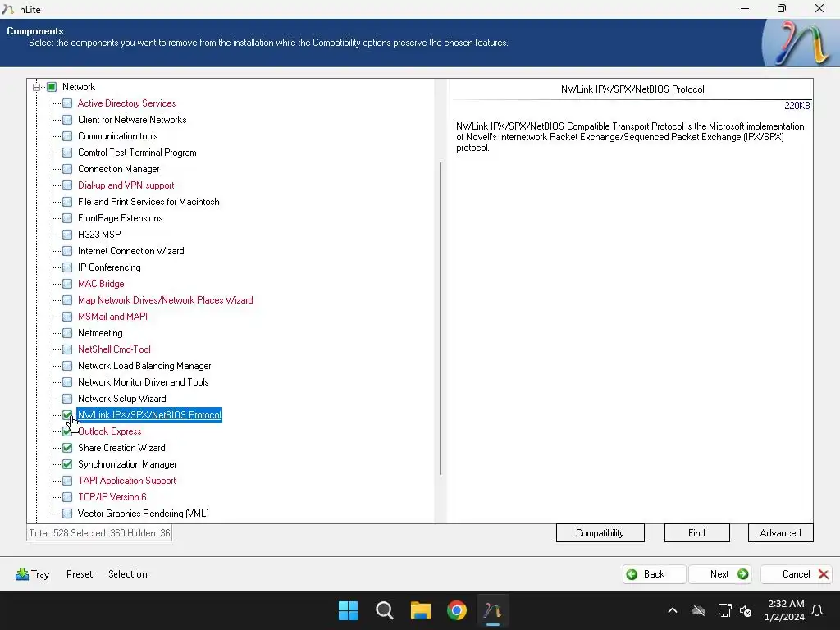Check Vector Graphics Rendering (VML) checkbox

pyautogui.click(x=67, y=514)
